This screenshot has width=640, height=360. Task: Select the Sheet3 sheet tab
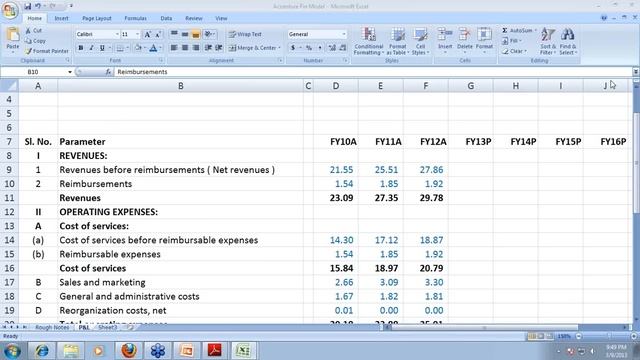(x=107, y=327)
